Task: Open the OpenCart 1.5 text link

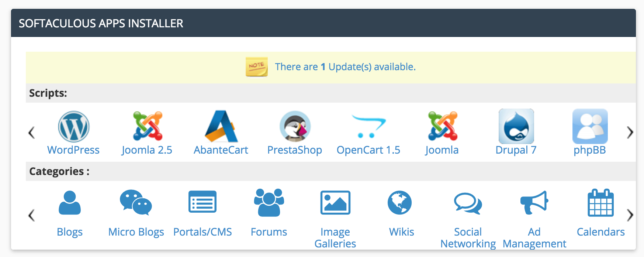Action: (368, 150)
